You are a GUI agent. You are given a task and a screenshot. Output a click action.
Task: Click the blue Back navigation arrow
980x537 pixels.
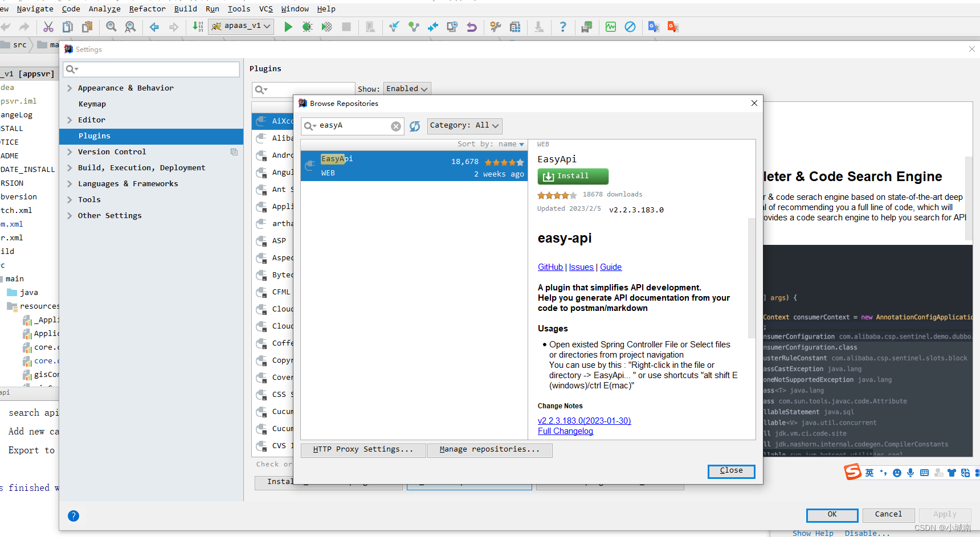(x=154, y=27)
